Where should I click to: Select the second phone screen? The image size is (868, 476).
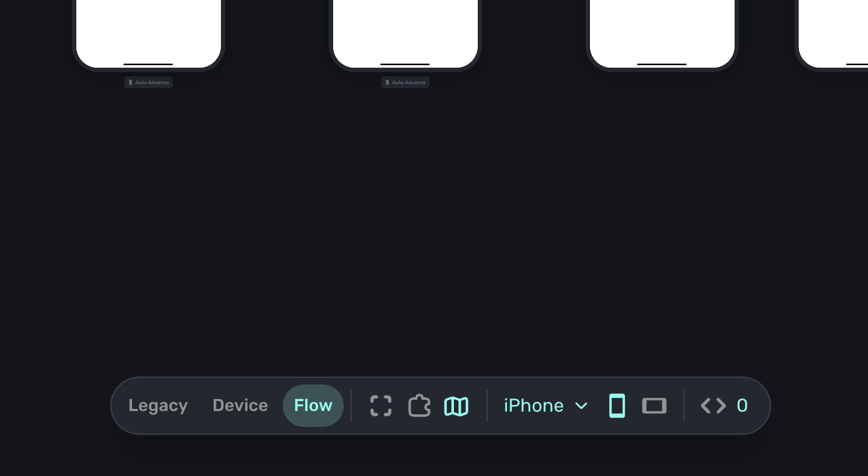(x=405, y=30)
